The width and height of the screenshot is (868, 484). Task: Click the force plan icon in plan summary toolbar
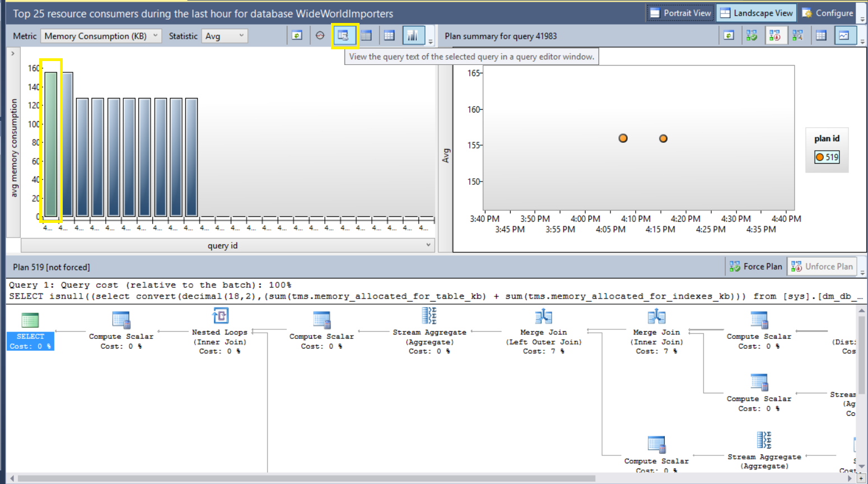coord(752,36)
